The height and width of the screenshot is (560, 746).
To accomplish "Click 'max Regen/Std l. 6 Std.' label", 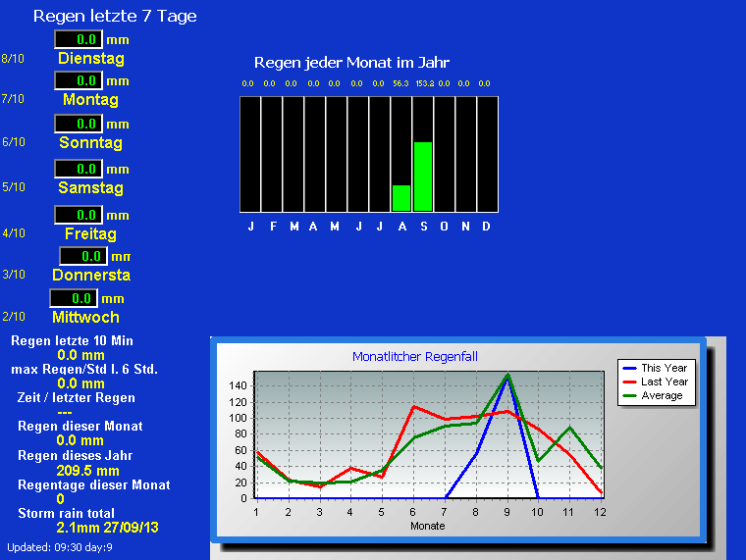I will pyautogui.click(x=84, y=370).
